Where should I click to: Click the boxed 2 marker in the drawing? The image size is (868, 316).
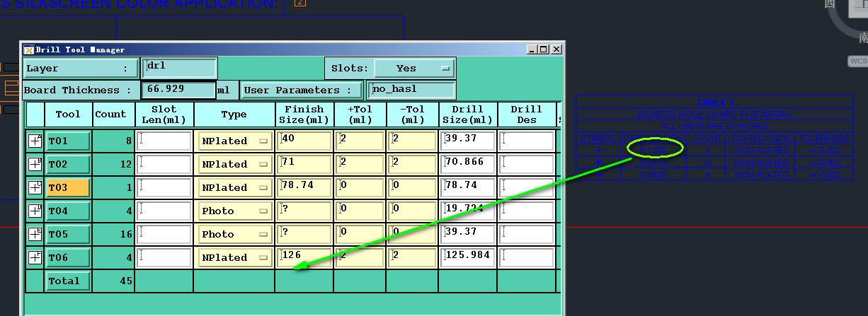point(300,3)
